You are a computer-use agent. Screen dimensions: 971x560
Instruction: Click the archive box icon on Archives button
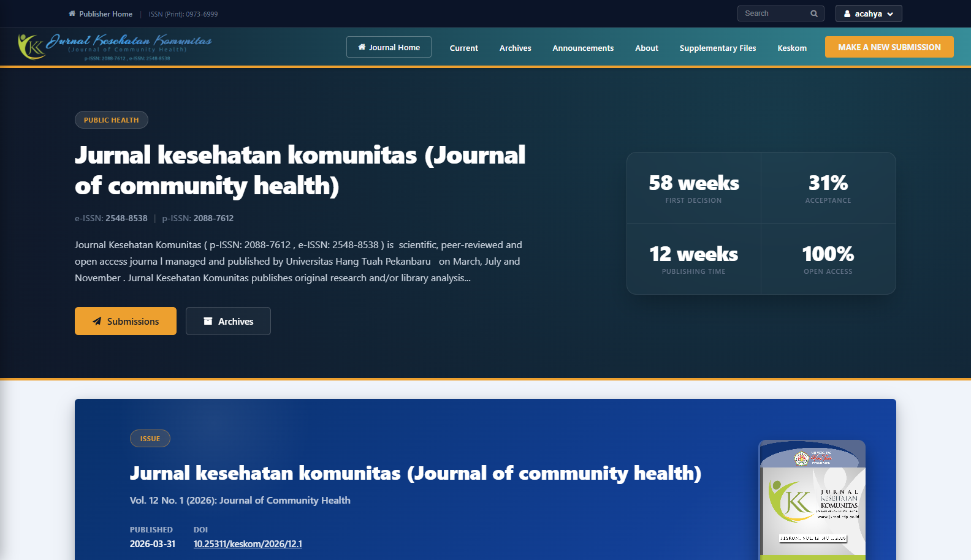pyautogui.click(x=208, y=321)
